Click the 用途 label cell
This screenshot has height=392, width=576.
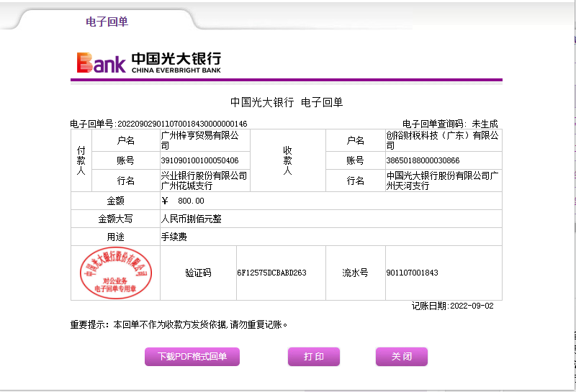tap(115, 237)
